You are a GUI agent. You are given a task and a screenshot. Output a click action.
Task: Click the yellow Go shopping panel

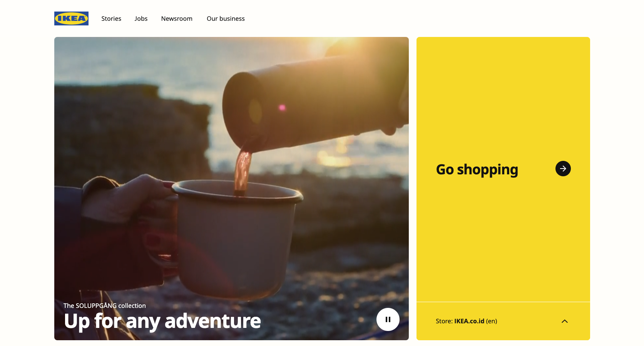click(503, 169)
